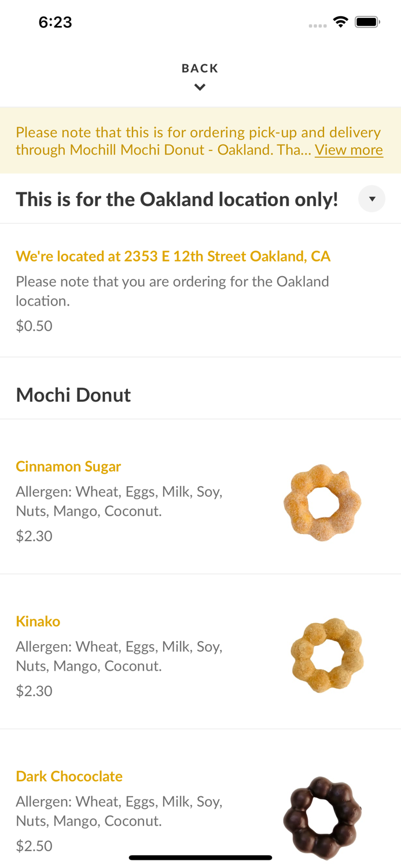Tap the battery indicator icon
This screenshot has height=868, width=401.
point(367,21)
